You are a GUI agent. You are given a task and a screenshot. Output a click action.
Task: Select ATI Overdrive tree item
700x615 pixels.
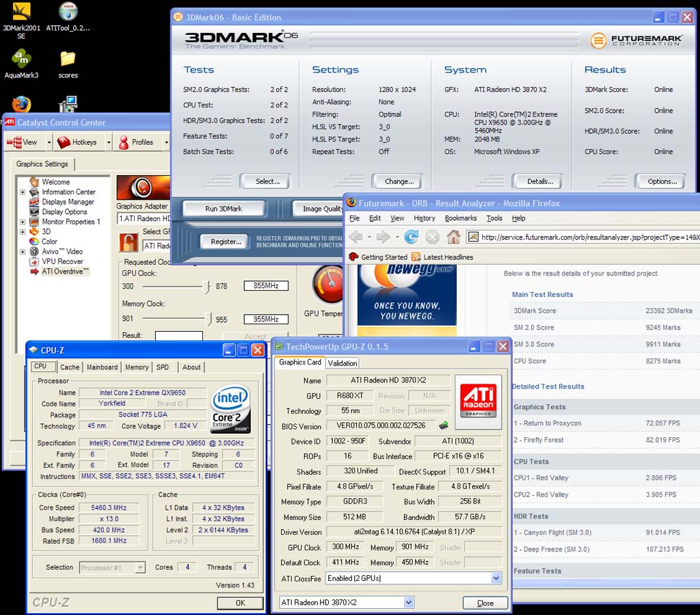click(65, 272)
